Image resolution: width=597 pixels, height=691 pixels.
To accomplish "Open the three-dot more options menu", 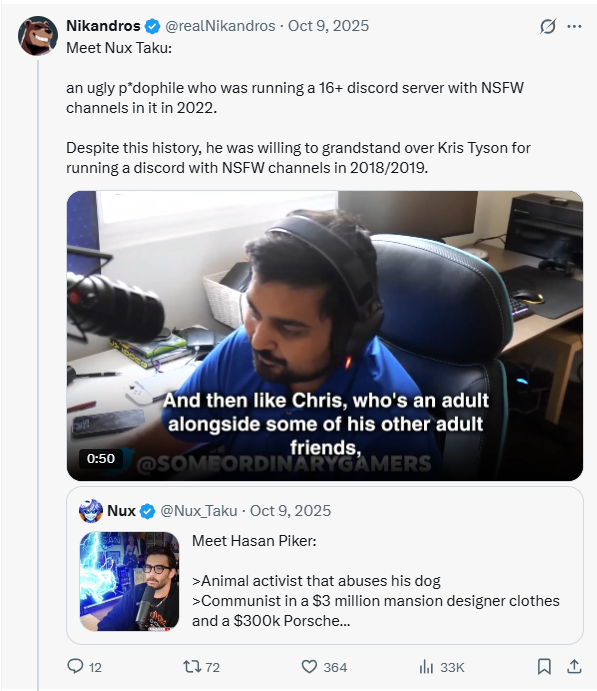I will 574,26.
